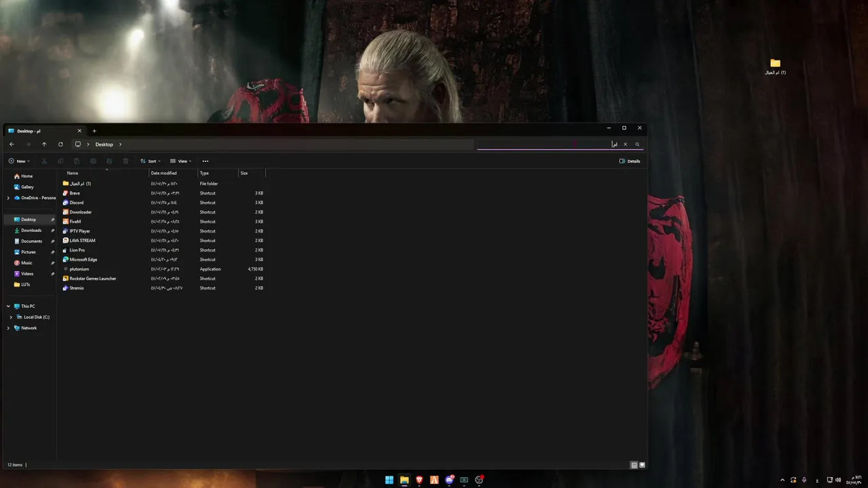Select the Lion Pro shortcut icon

66,250
